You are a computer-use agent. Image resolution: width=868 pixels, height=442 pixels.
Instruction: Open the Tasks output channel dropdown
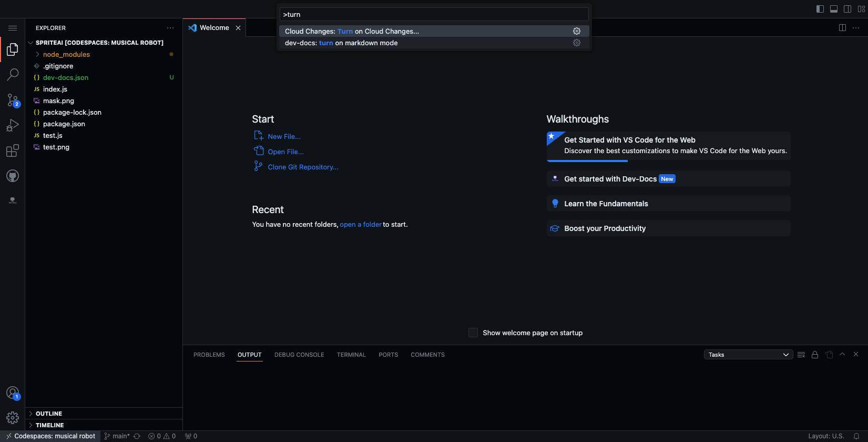pyautogui.click(x=748, y=355)
